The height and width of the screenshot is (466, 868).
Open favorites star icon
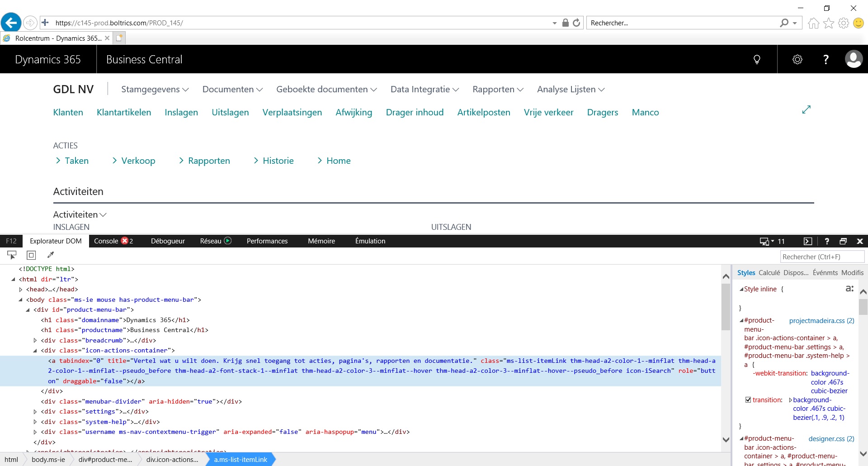[x=828, y=23]
